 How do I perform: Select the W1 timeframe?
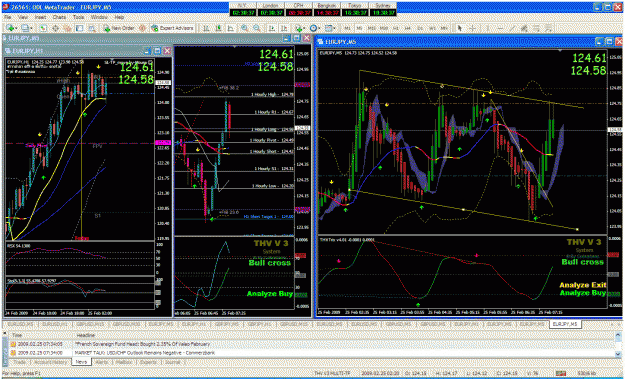[432, 28]
